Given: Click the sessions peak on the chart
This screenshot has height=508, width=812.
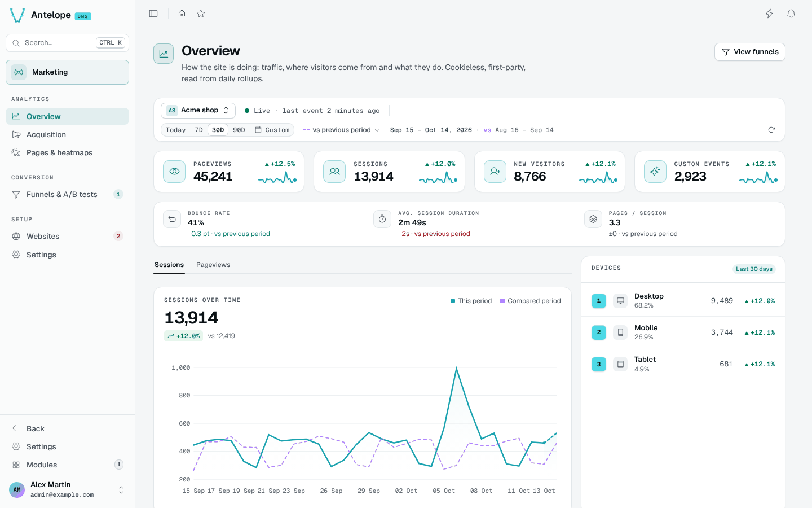Looking at the screenshot, I should click(456, 368).
